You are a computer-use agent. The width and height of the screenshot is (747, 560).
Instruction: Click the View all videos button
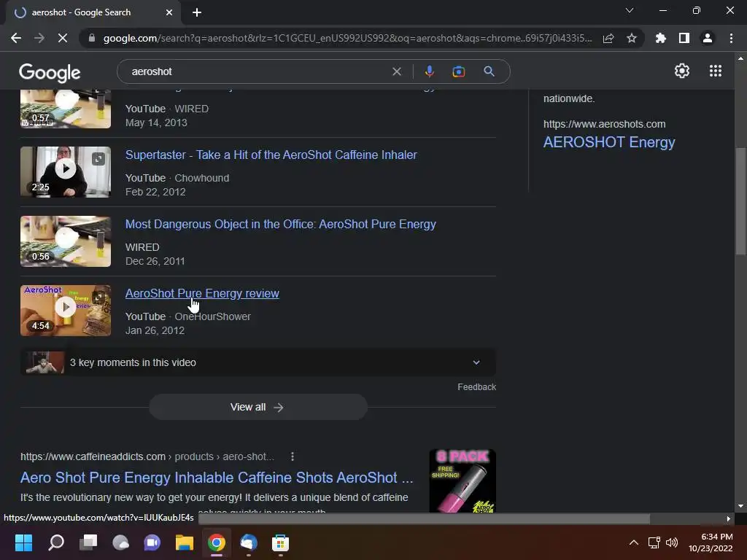[x=258, y=407]
